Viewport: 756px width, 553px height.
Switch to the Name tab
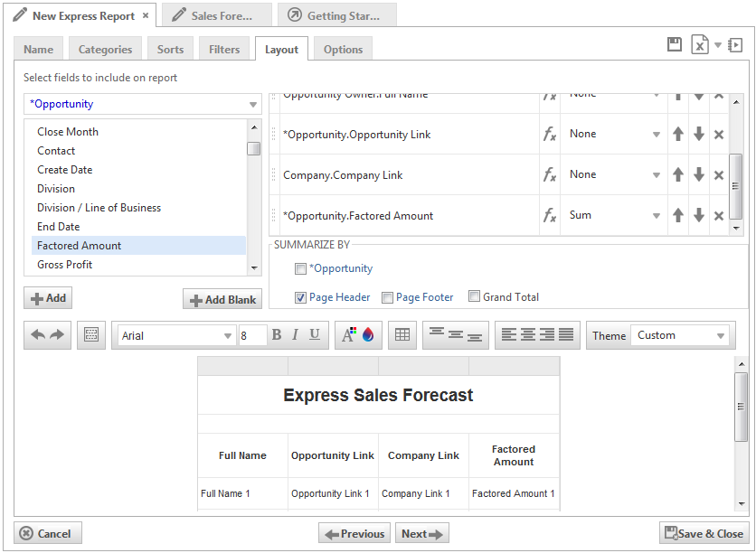(x=39, y=49)
